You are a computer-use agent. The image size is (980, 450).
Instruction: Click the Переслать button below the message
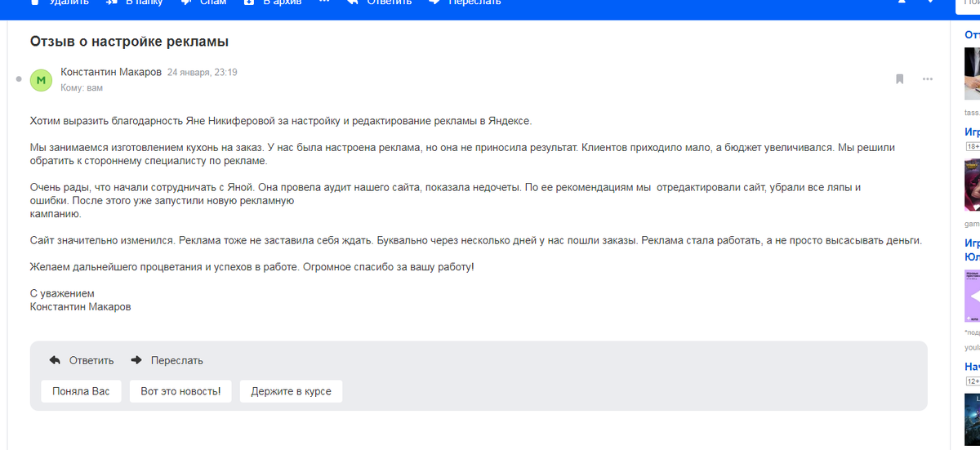tap(167, 360)
